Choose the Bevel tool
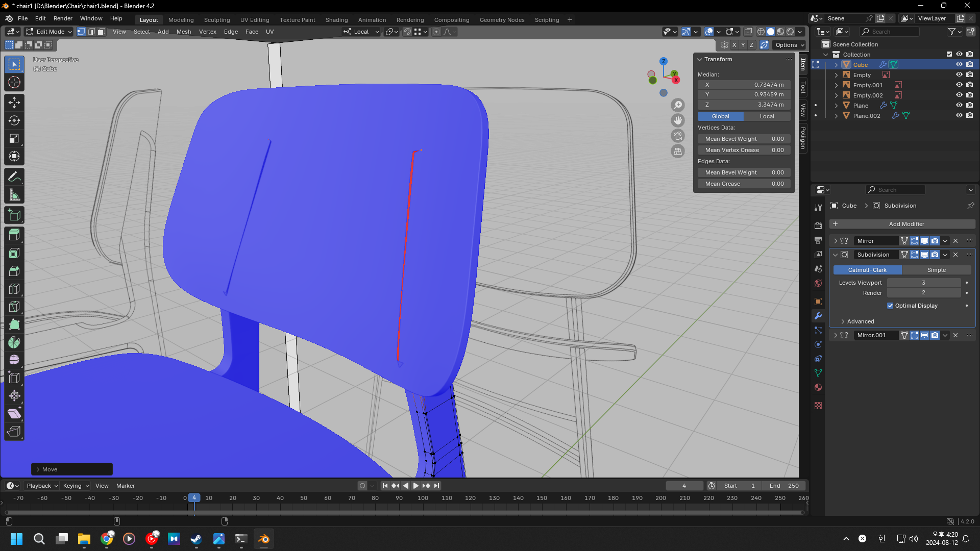980x551 pixels. 14,271
